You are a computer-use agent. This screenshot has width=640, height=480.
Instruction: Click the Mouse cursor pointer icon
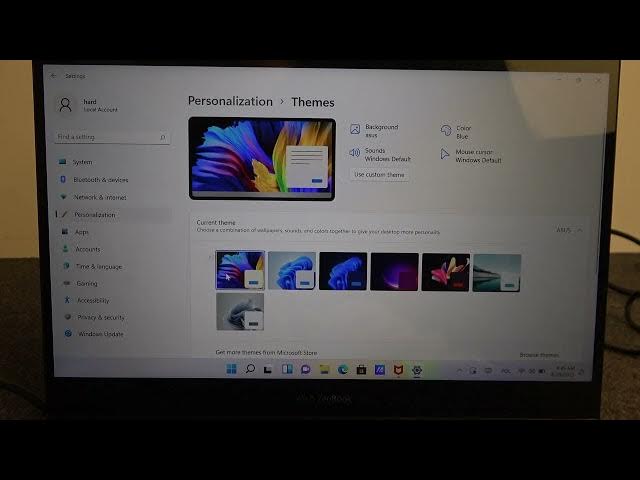[x=445, y=154]
